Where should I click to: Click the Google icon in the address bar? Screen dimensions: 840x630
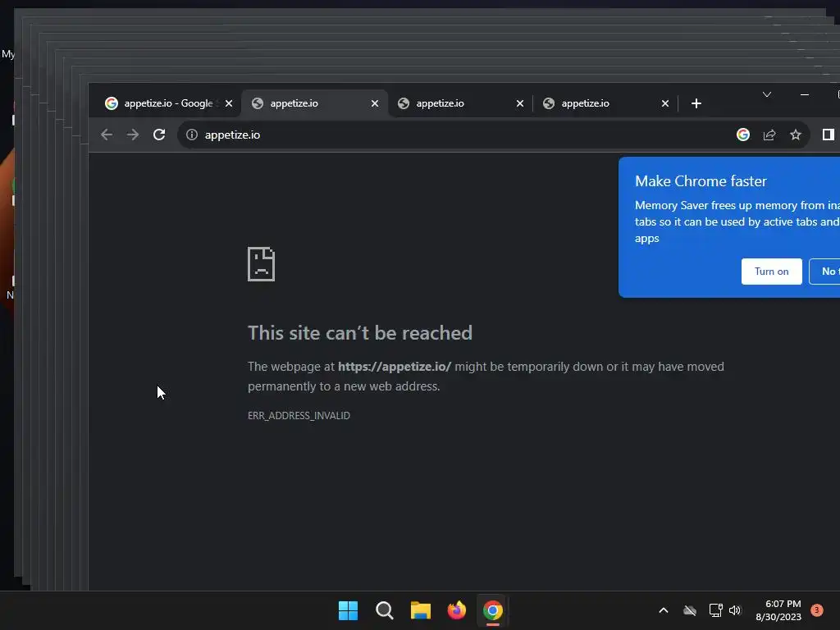coord(743,135)
